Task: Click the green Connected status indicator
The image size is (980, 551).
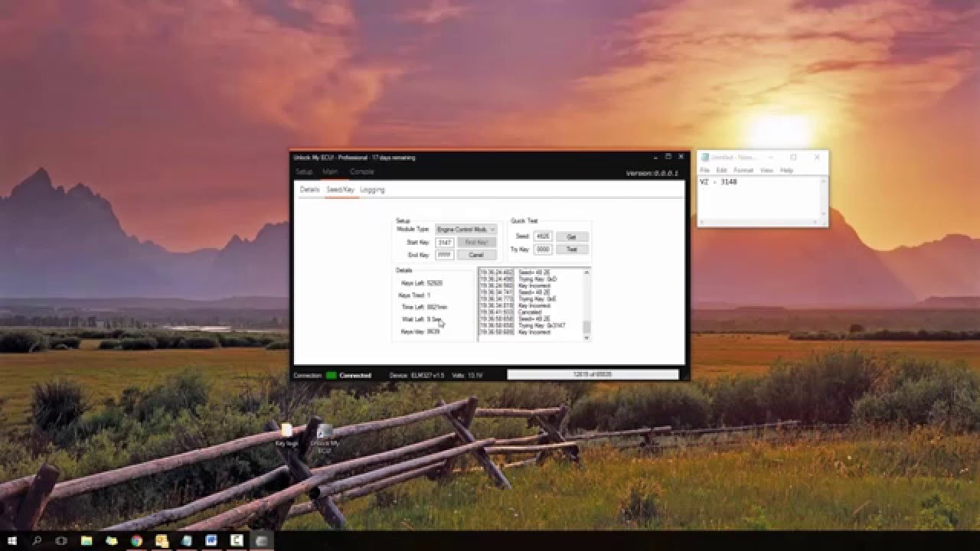Action: [x=332, y=376]
